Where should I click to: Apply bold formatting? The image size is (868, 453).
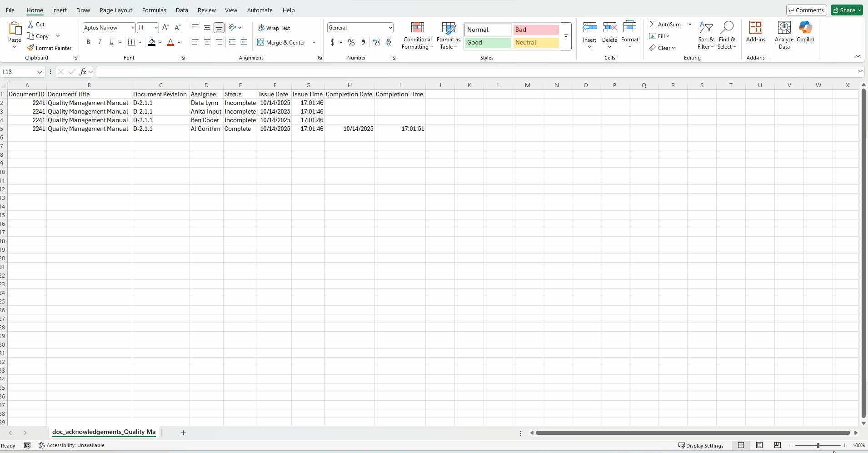(x=89, y=42)
